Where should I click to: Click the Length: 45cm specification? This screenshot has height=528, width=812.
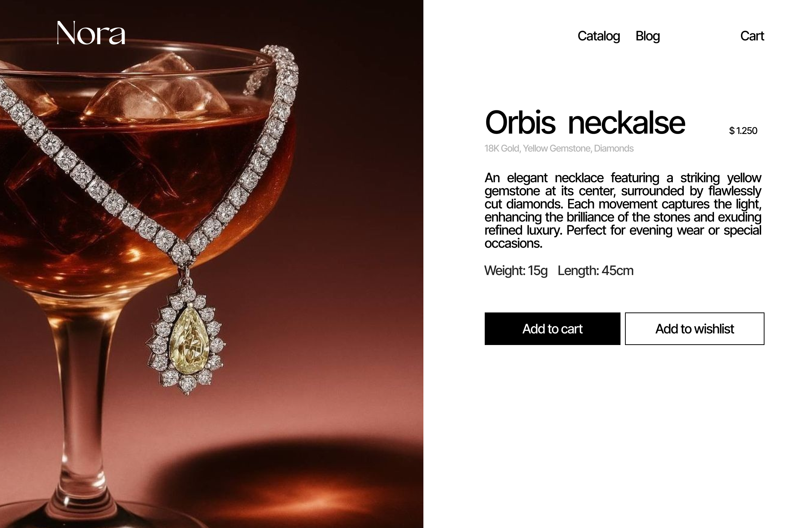595,271
